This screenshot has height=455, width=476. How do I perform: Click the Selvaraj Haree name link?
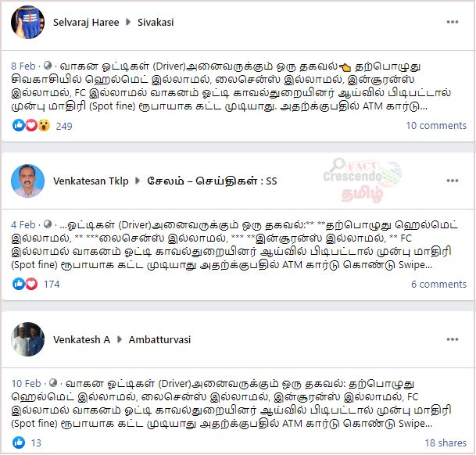coord(86,22)
